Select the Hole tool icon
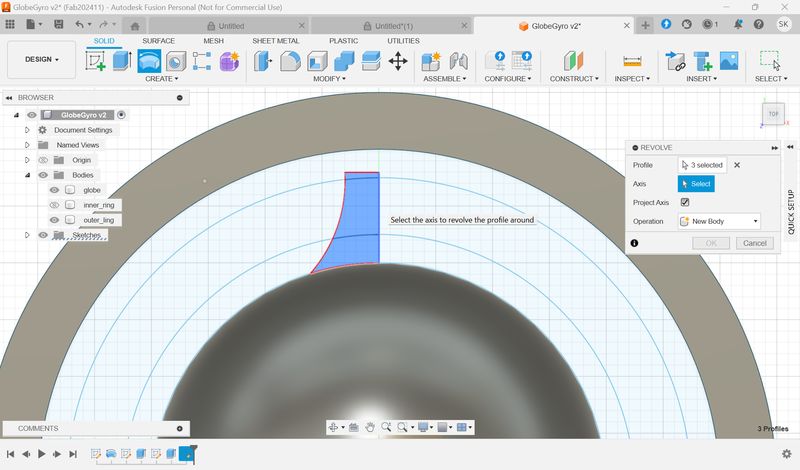800x470 pixels. click(x=176, y=61)
